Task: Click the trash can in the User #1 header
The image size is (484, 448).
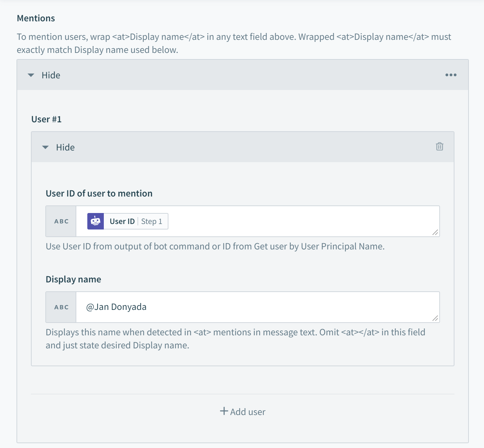Action: point(440,147)
